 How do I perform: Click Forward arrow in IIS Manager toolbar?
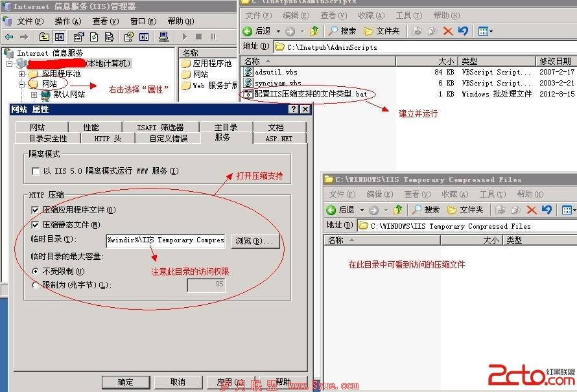click(24, 37)
